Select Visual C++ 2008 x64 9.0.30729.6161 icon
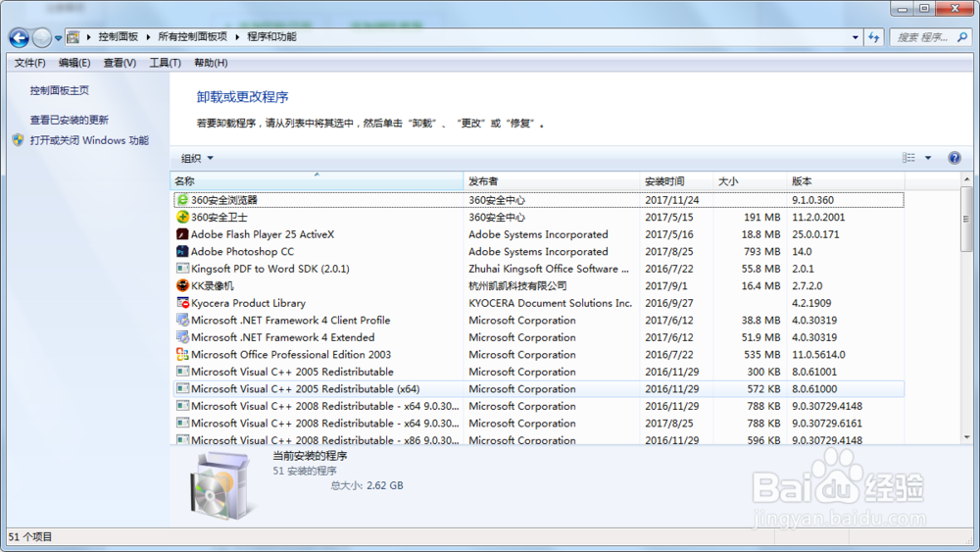The width and height of the screenshot is (980, 552). [x=182, y=424]
